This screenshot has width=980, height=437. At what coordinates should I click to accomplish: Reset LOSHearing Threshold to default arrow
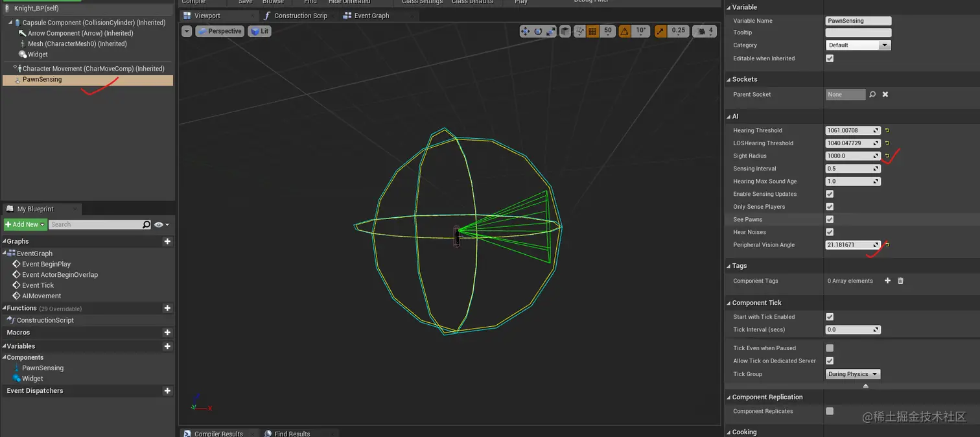point(887,143)
